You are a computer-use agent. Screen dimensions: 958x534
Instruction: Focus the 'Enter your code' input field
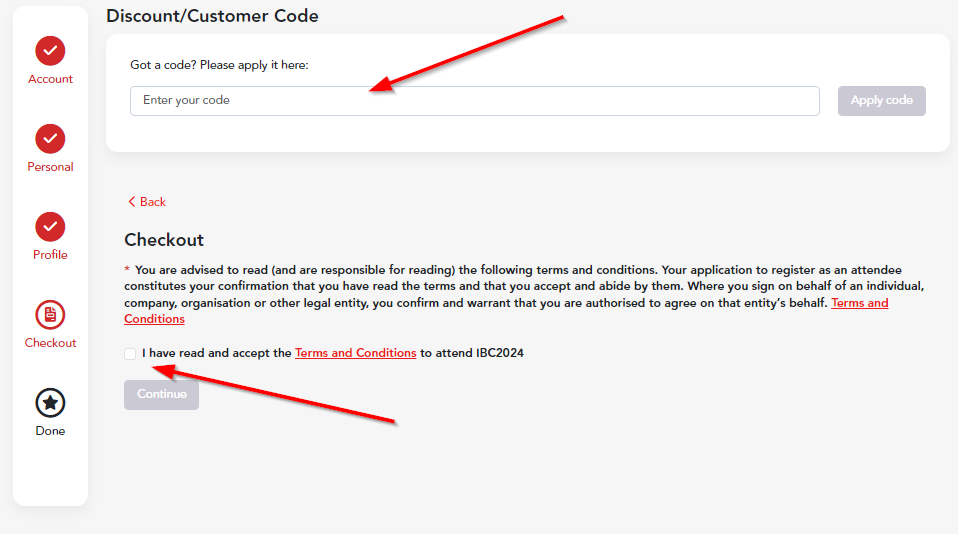click(474, 101)
